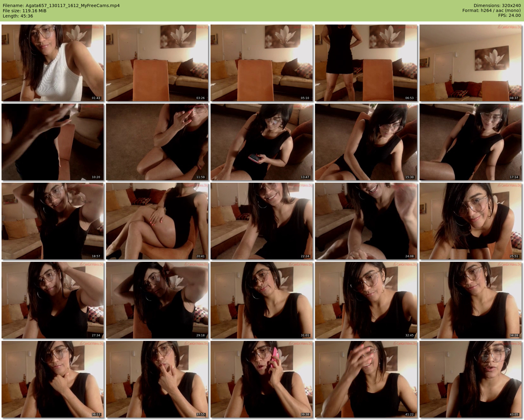This screenshot has width=524, height=420.
Task: Click the "Length: 45:36" text
Action: click(x=18, y=16)
